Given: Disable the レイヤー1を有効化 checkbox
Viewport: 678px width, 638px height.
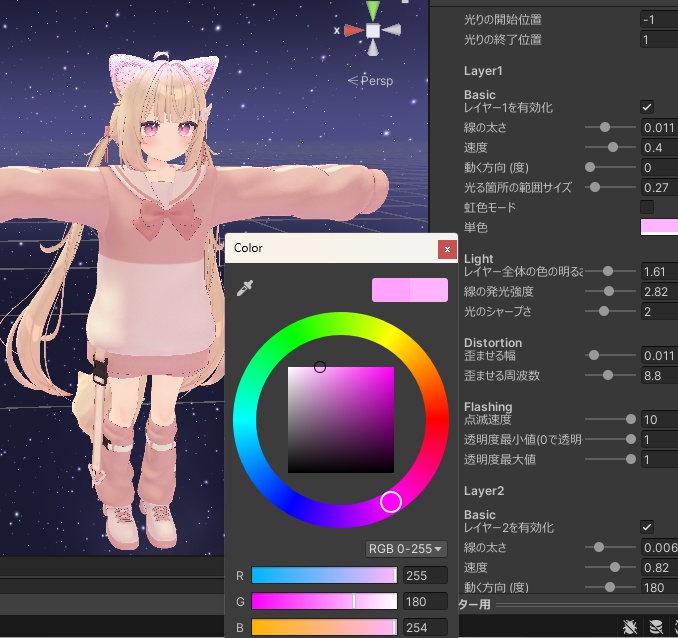Looking at the screenshot, I should pyautogui.click(x=647, y=107).
